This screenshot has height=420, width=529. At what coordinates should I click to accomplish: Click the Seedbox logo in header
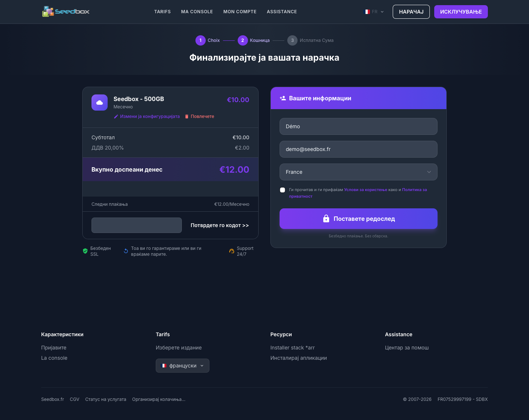point(66,11)
